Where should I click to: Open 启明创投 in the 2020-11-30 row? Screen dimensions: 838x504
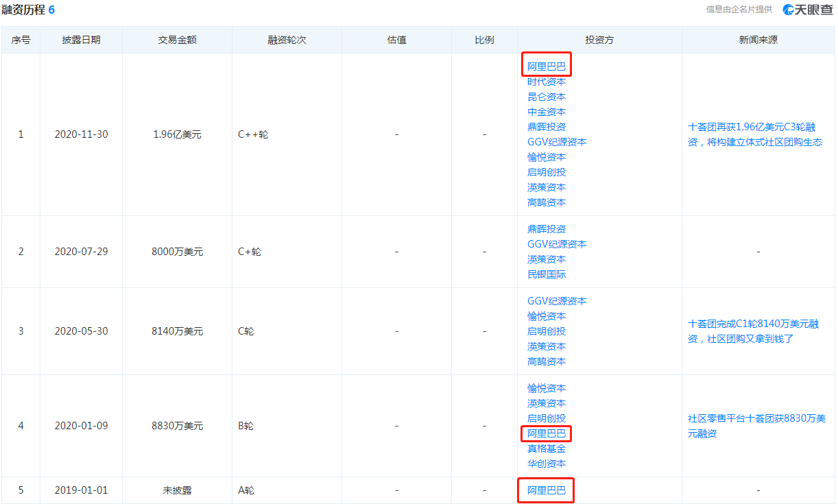click(547, 172)
